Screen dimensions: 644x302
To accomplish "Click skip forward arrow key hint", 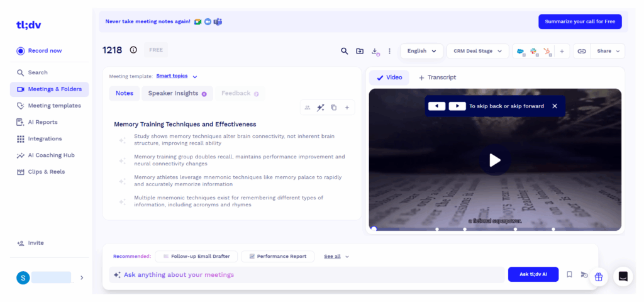I will click(x=457, y=106).
